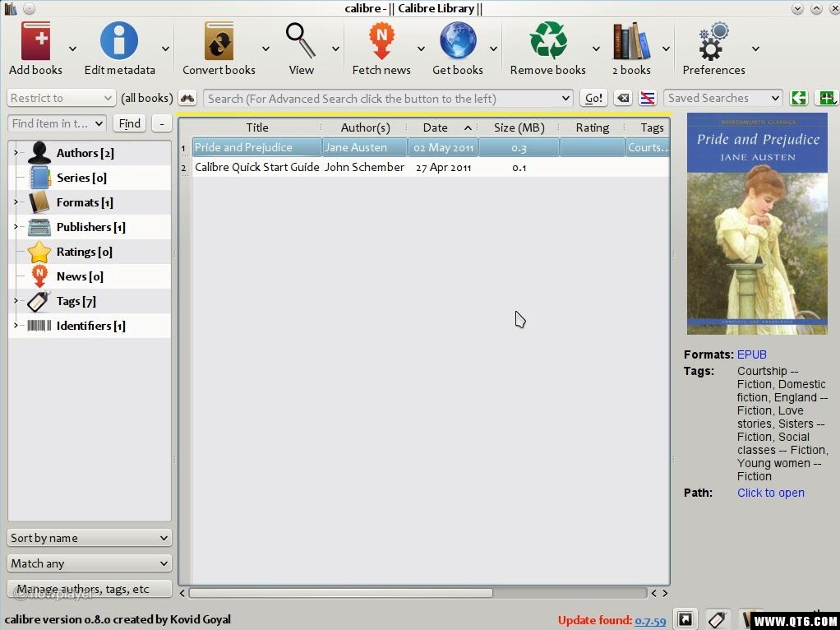Open Edit metadata dropdown arrow
Viewport: 840px width, 630px height.
tap(165, 49)
